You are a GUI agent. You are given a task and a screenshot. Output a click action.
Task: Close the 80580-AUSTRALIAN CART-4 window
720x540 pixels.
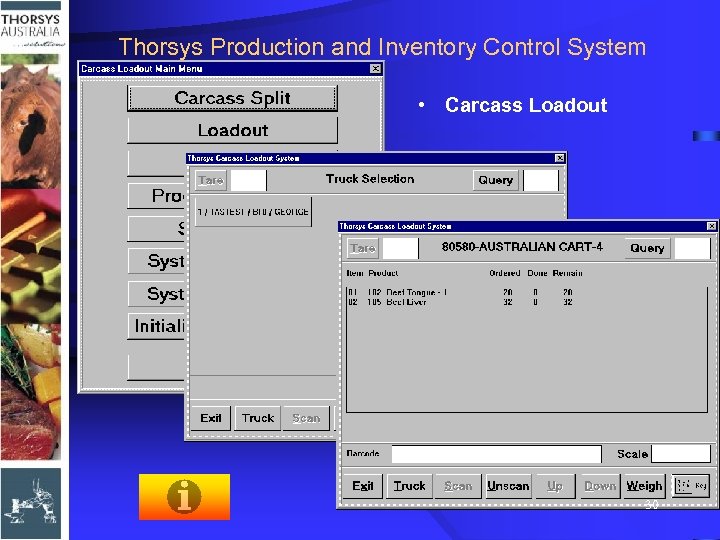pos(711,226)
